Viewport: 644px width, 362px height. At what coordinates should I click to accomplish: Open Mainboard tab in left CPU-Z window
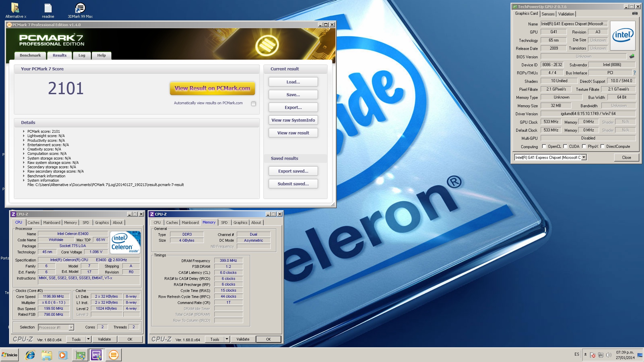point(52,223)
